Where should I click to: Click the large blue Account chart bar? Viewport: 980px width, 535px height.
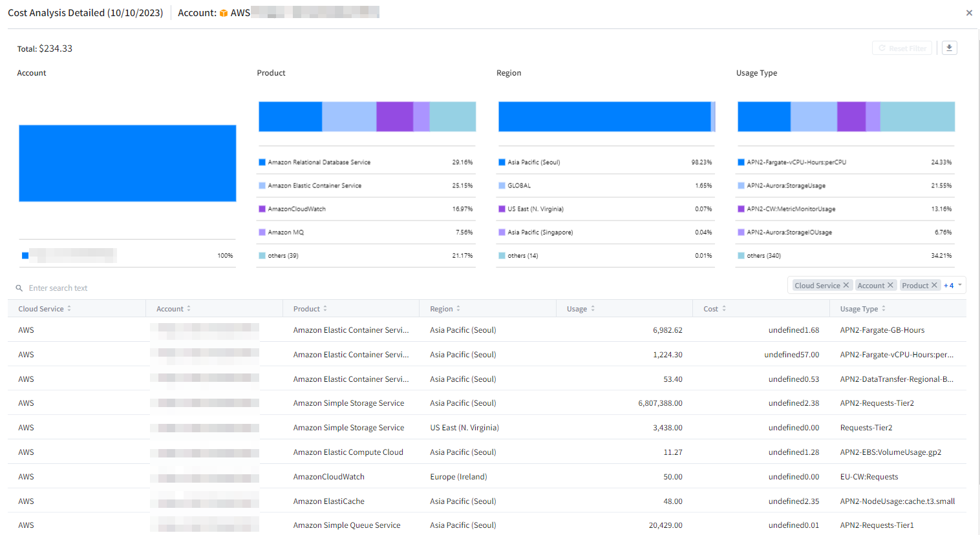(x=127, y=163)
